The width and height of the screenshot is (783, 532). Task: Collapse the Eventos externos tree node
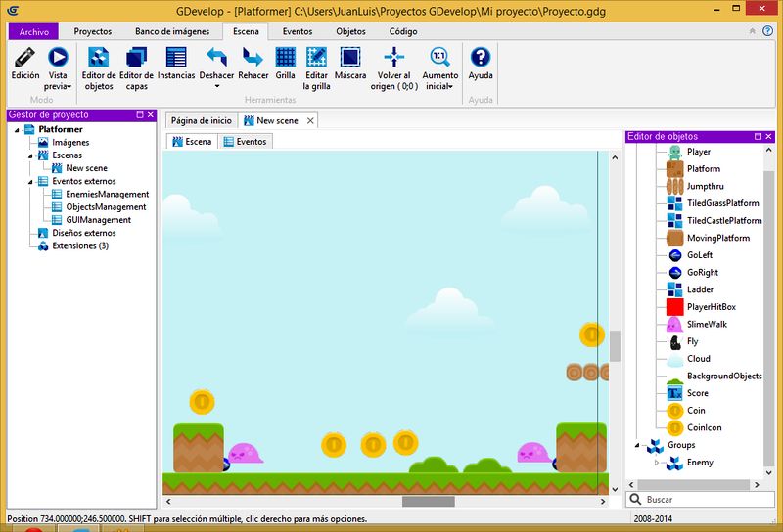tap(30, 182)
